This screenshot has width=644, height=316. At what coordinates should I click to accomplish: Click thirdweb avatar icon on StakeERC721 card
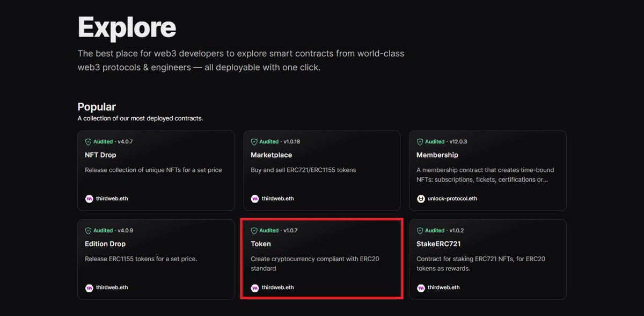click(x=421, y=288)
